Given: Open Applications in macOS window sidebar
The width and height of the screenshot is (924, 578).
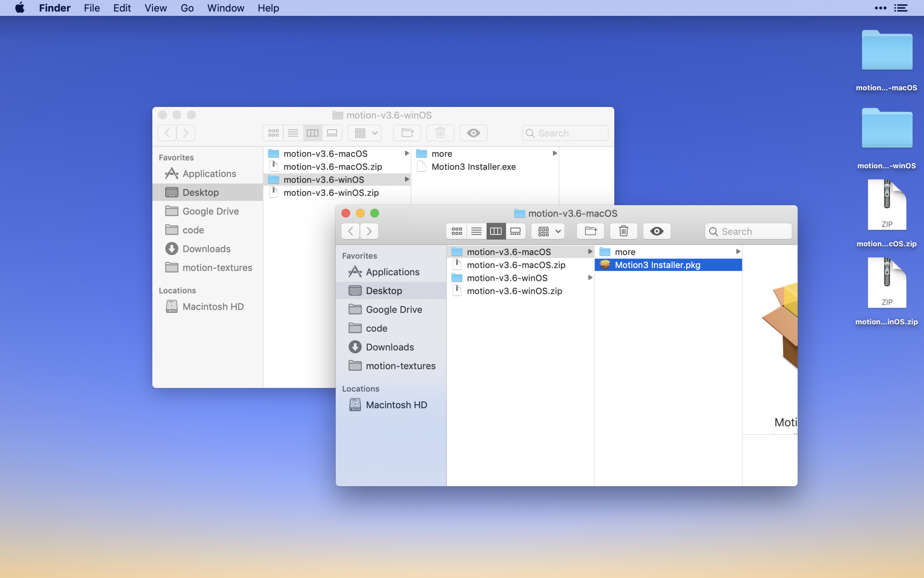Looking at the screenshot, I should (391, 272).
